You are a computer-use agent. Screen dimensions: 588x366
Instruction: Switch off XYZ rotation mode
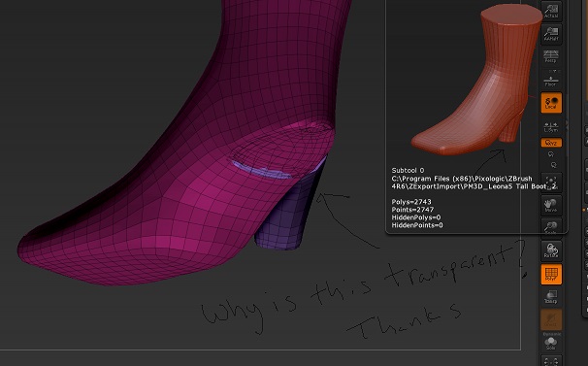(551, 143)
